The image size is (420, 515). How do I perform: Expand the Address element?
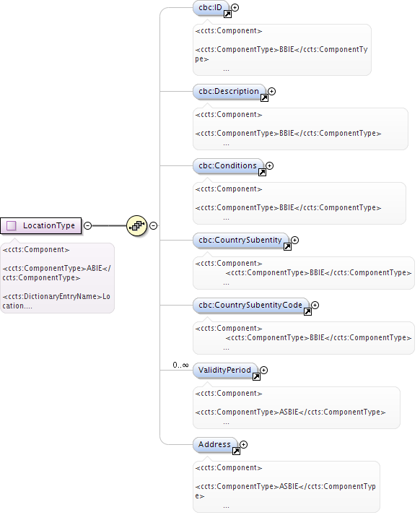(x=243, y=444)
